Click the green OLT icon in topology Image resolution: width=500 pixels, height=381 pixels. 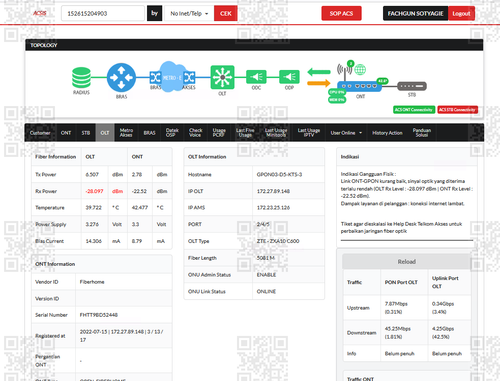(222, 77)
